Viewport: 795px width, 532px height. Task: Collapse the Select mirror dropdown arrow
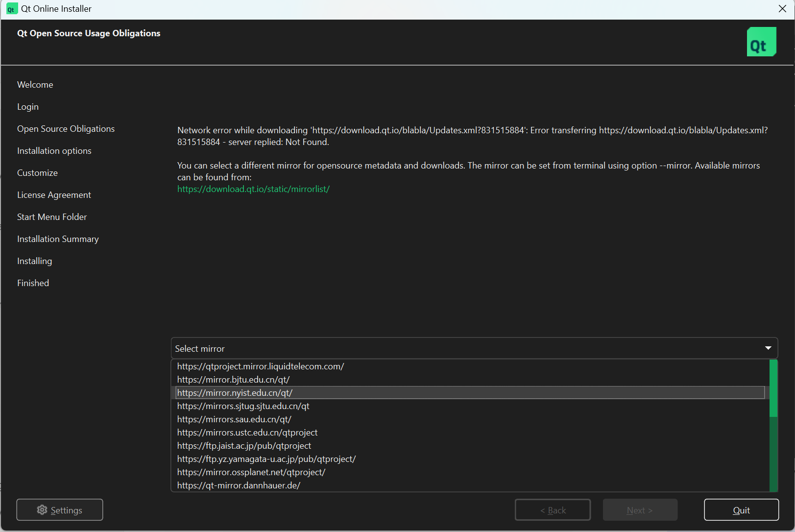pos(768,348)
